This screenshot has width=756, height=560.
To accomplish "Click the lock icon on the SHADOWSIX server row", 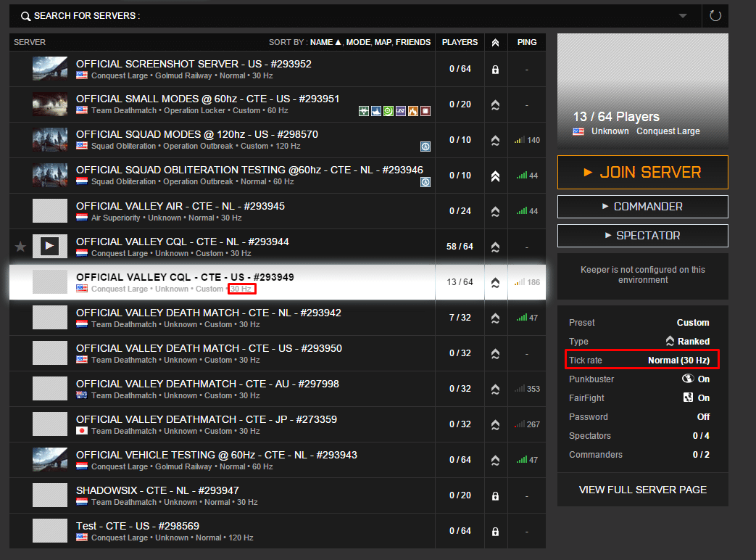I will [x=495, y=496].
